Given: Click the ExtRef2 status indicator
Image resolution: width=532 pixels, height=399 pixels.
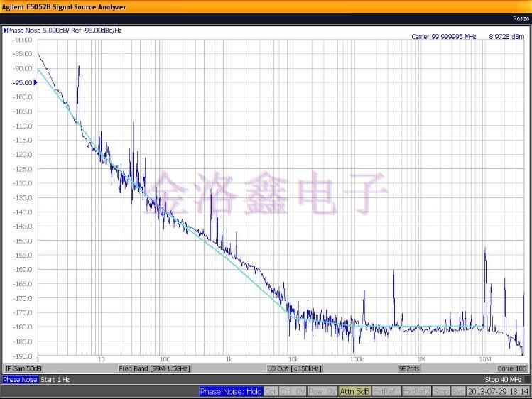Looking at the screenshot, I should pos(417,391).
